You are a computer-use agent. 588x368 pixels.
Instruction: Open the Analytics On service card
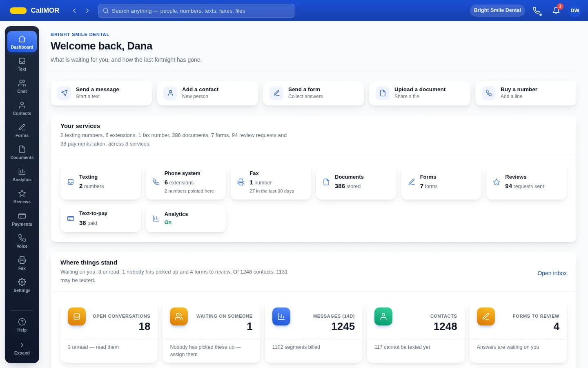pos(186,218)
